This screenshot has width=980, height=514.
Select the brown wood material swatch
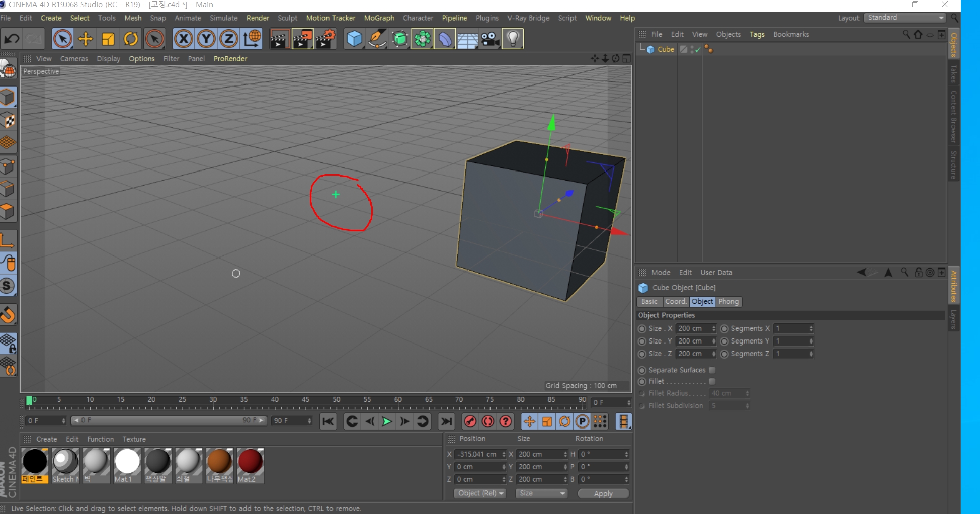click(219, 466)
